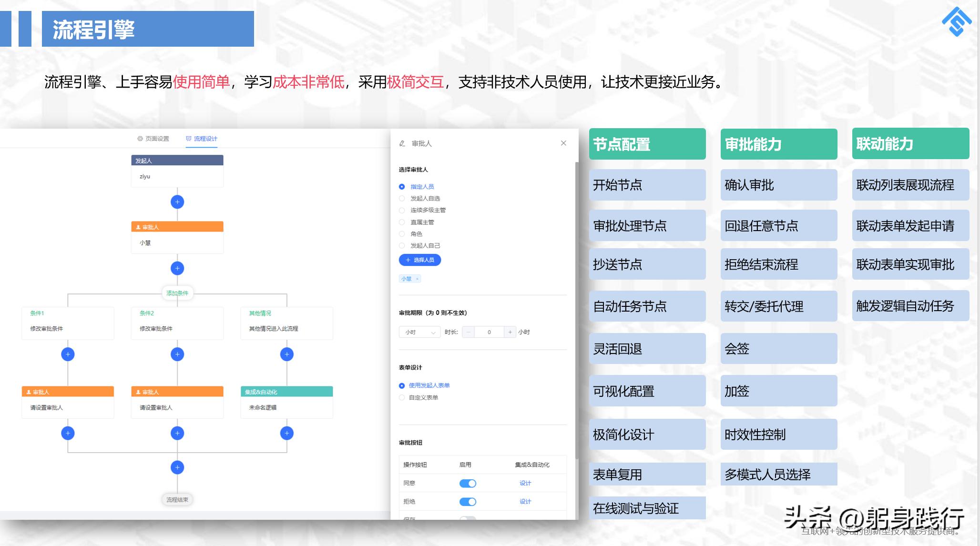Click the plus icon below 发起人 node
980x546 pixels.
pyautogui.click(x=177, y=202)
